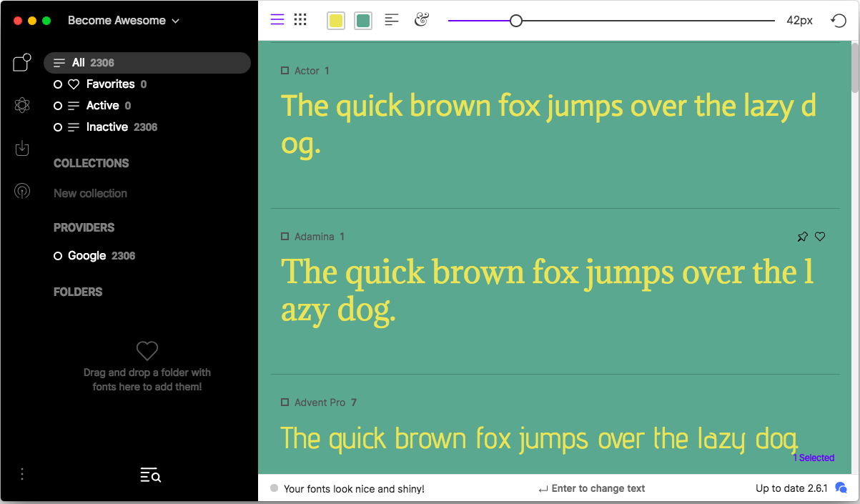Image resolution: width=860 pixels, height=504 pixels.
Task: Open the Become Awesome dropdown
Action: (x=123, y=21)
